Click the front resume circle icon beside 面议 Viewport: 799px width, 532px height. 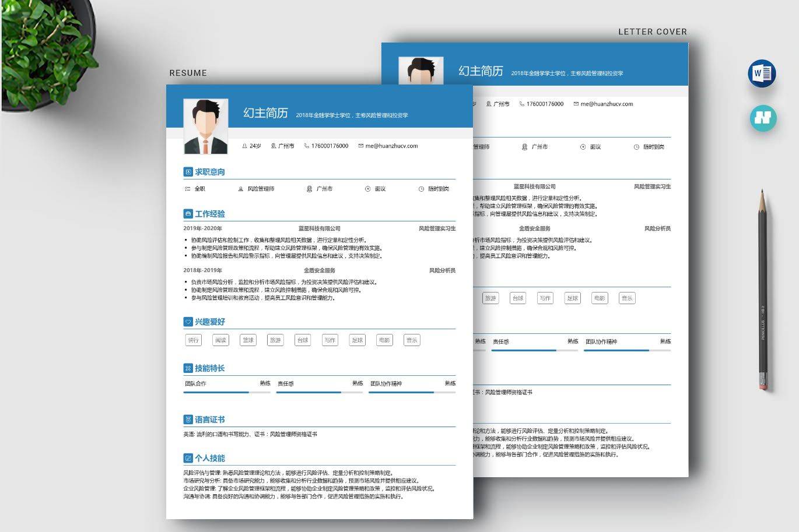(x=367, y=189)
